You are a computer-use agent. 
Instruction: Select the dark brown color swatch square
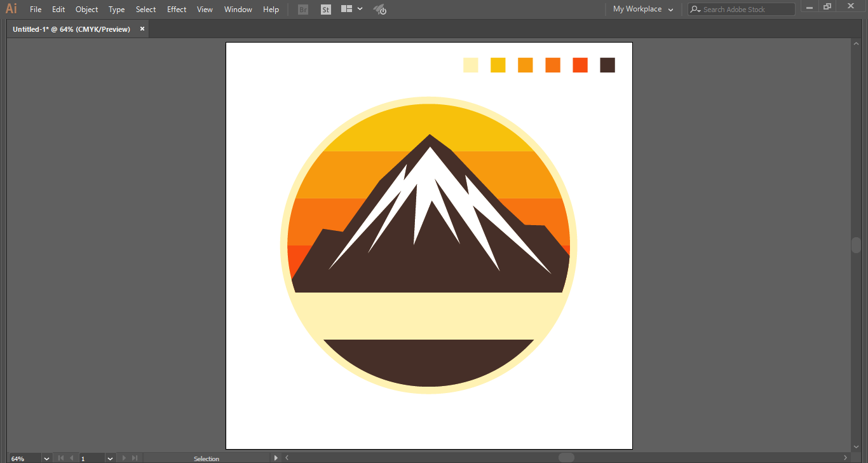point(607,65)
